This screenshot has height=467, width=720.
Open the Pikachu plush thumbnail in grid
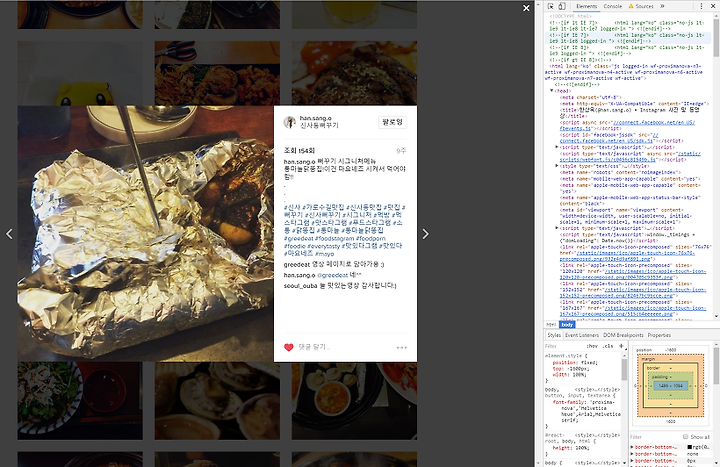point(80,73)
